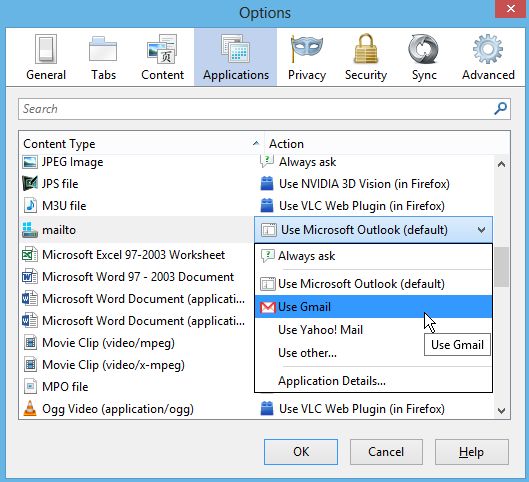Click the mailto protocol icon
Screen dimensions: 529x482
click(30, 230)
